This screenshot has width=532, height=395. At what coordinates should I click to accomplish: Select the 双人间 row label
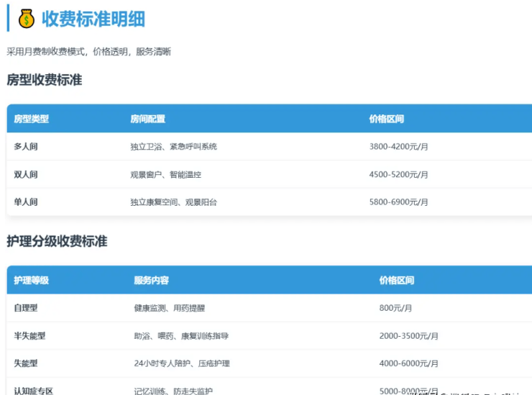[26, 175]
